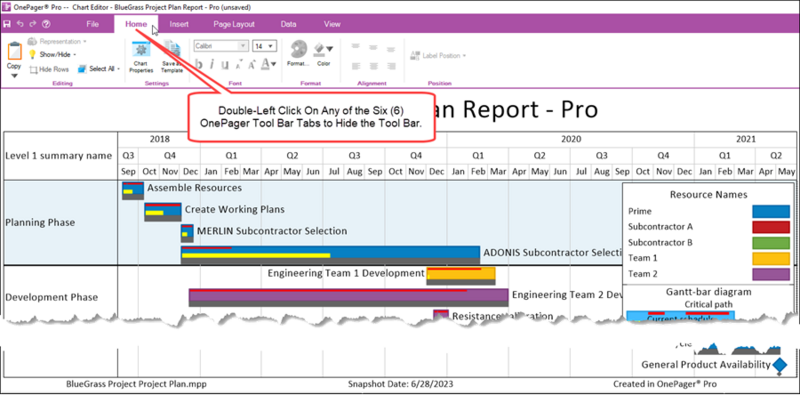Select the MERLIN Subcontractor Selection Gantt bar

187,233
